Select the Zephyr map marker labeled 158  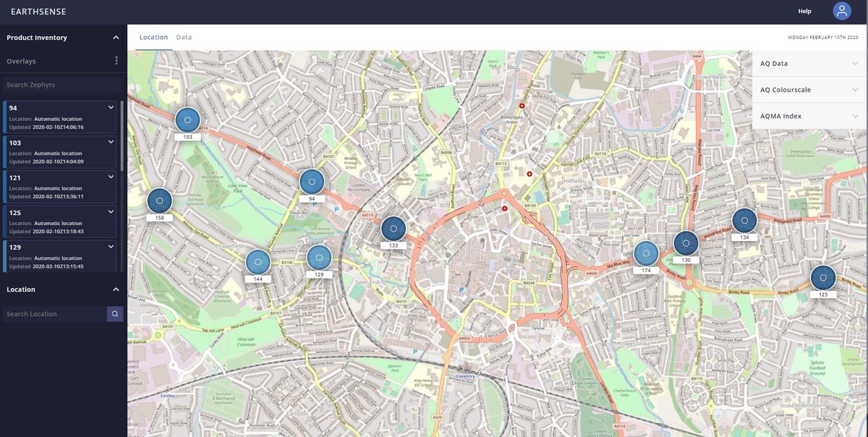[x=159, y=201]
